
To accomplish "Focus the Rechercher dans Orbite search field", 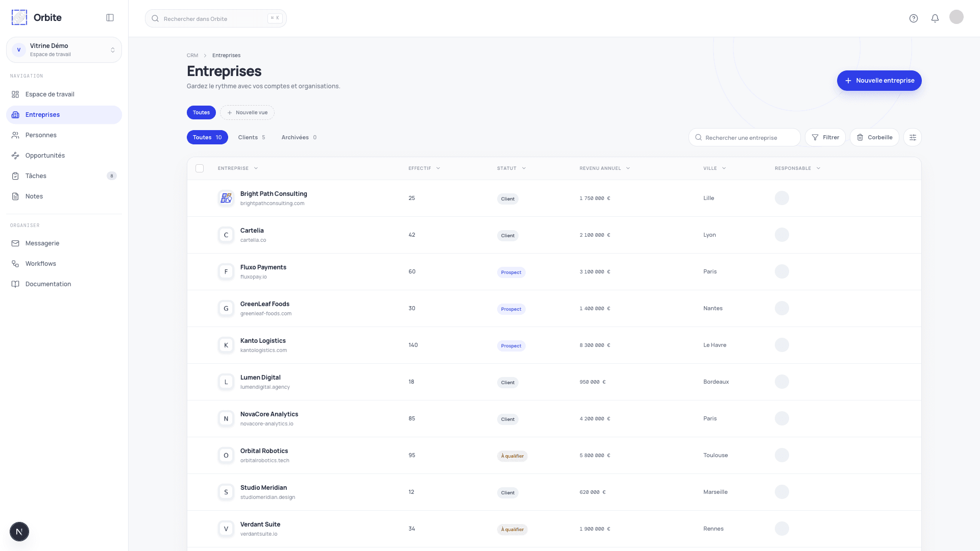I will (x=216, y=18).
